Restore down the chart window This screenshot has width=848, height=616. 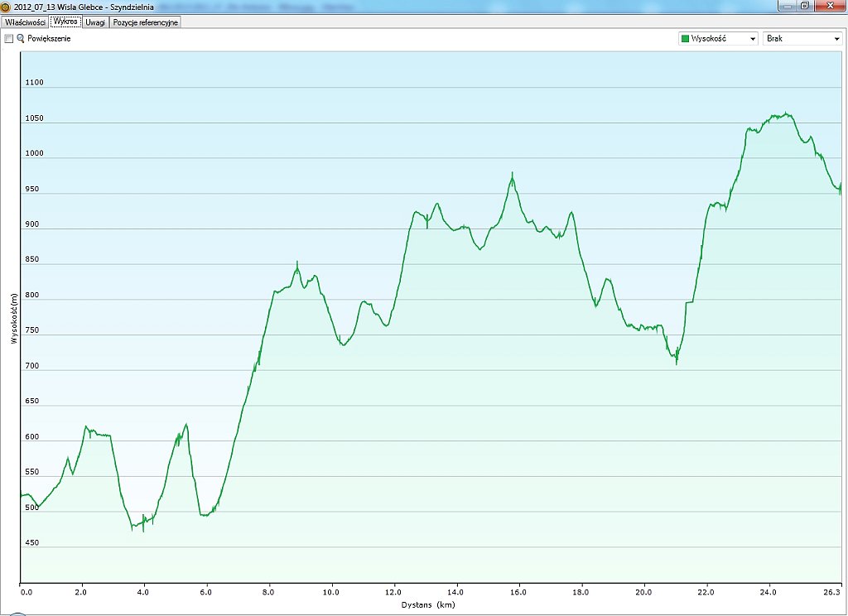coord(804,6)
